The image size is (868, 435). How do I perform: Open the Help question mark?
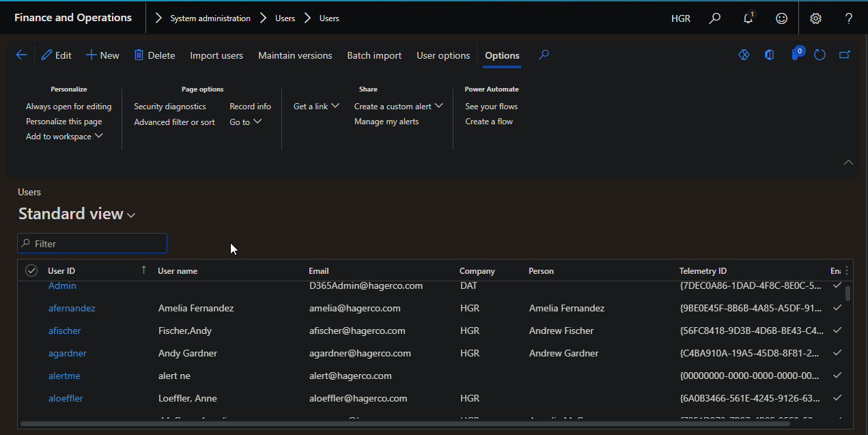[x=849, y=18]
